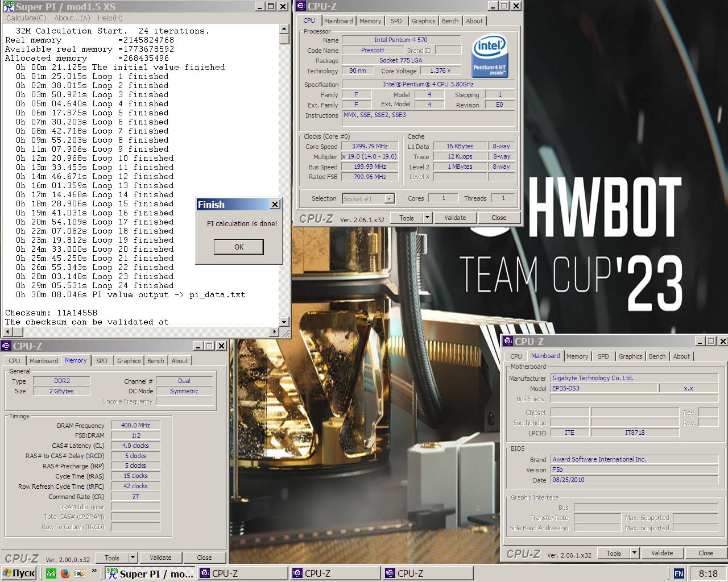
Task: Select Graphics tab in Mainboard CPU-Z window
Action: click(x=631, y=356)
